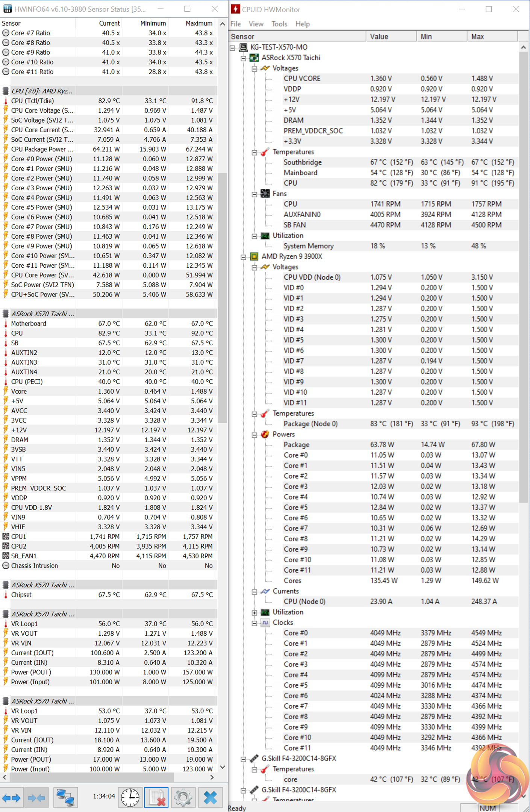530x812 pixels.
Task: Select the CPU (PECI) row in HWiNFO
Action: (x=109, y=382)
